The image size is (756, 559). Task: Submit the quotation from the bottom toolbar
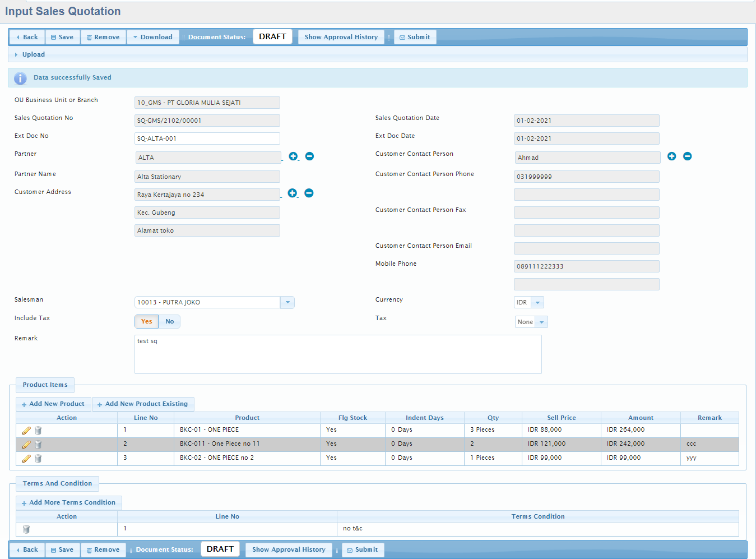point(363,549)
